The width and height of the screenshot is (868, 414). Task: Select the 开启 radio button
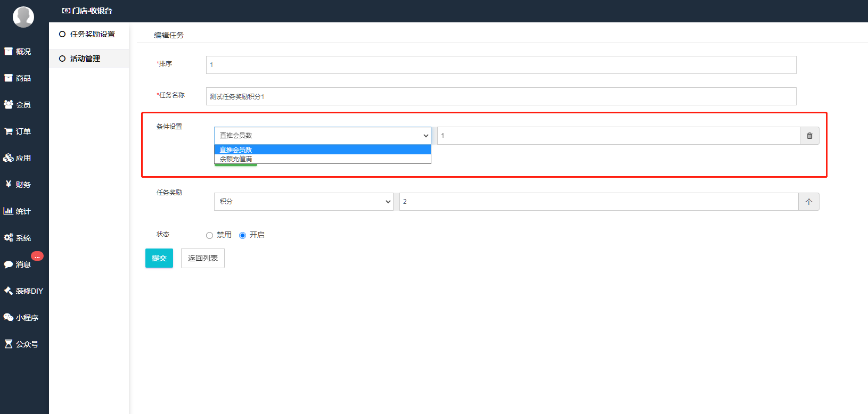tap(243, 235)
